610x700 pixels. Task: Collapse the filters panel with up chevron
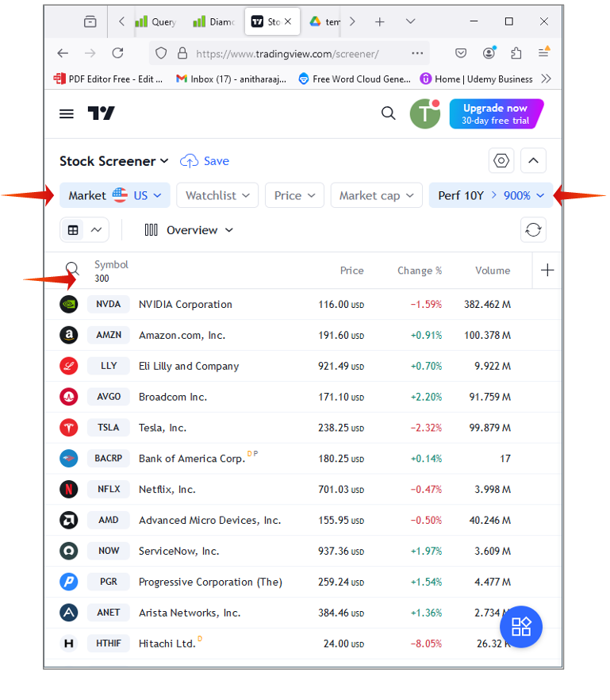tap(533, 160)
